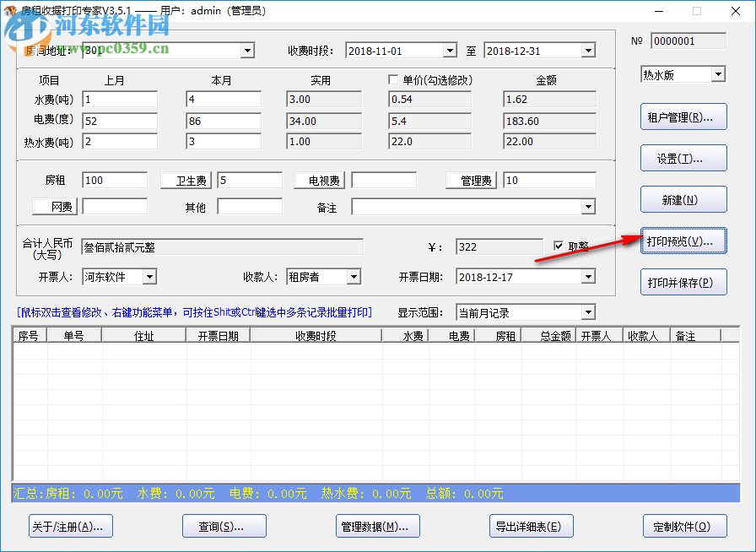Click the 新建(N) button
Screen dimensions: 756x552
[683, 199]
